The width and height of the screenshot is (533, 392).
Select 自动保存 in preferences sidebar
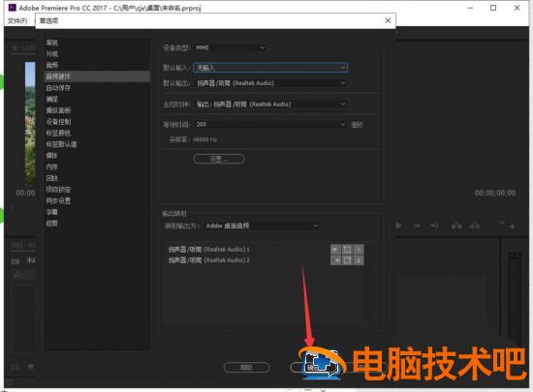58,88
